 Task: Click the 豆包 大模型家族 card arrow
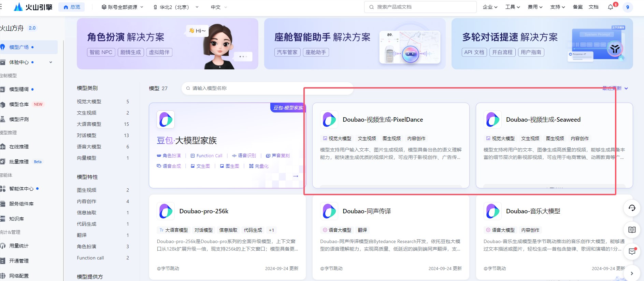coord(296,176)
